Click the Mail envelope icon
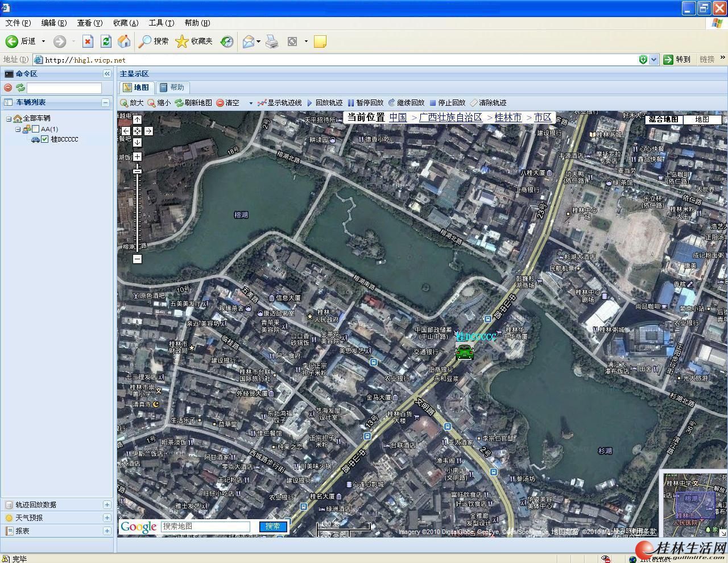 point(248,42)
